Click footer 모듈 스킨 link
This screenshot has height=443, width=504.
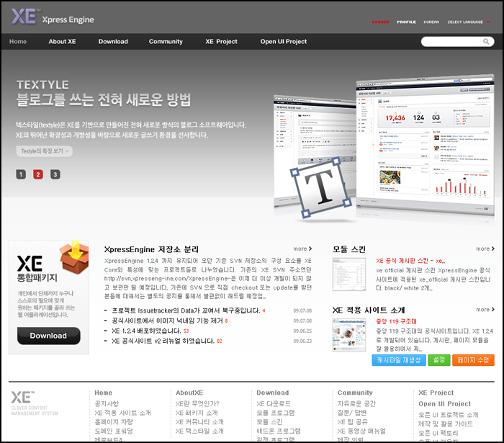click(270, 422)
